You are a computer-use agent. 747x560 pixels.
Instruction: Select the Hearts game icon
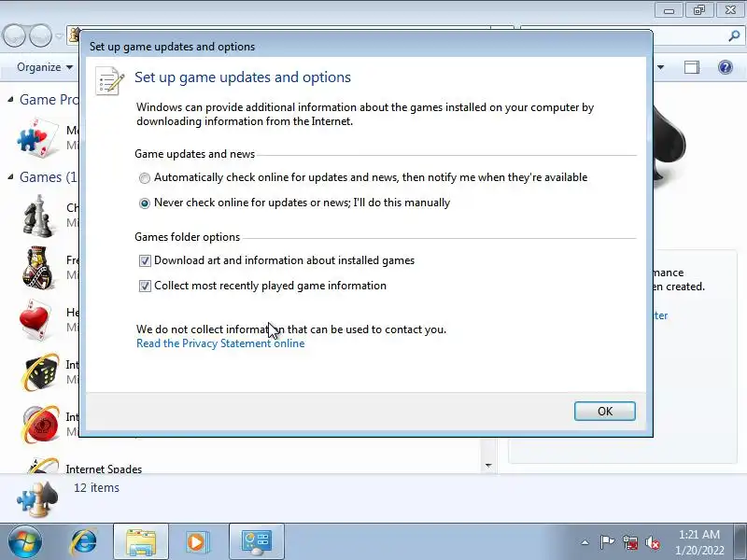click(x=35, y=320)
